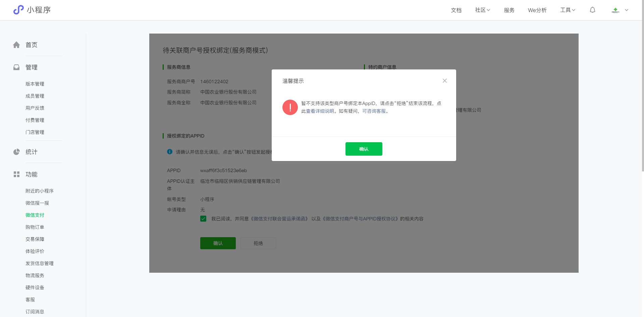Select 附近的小程序 in sidebar
644x317 pixels.
point(40,191)
